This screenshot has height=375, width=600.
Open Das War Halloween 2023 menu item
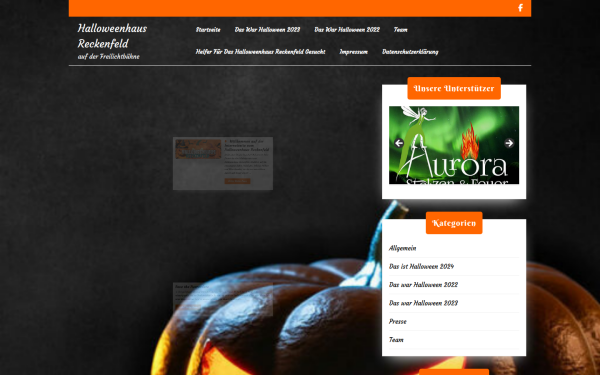tap(267, 30)
